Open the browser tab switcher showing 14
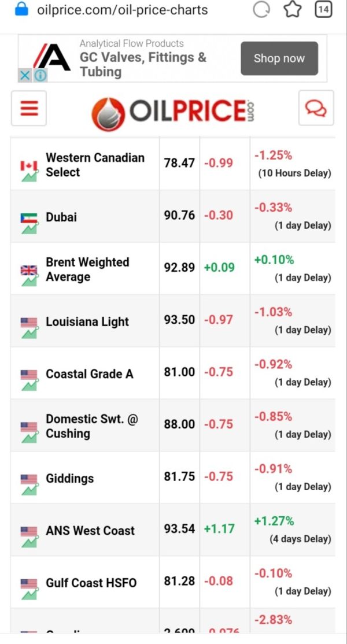Image resolution: width=347 pixels, height=644 pixels. coord(324,10)
